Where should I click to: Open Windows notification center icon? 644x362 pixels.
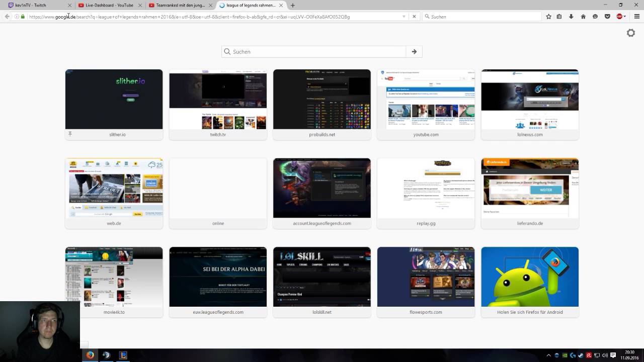coord(613,355)
